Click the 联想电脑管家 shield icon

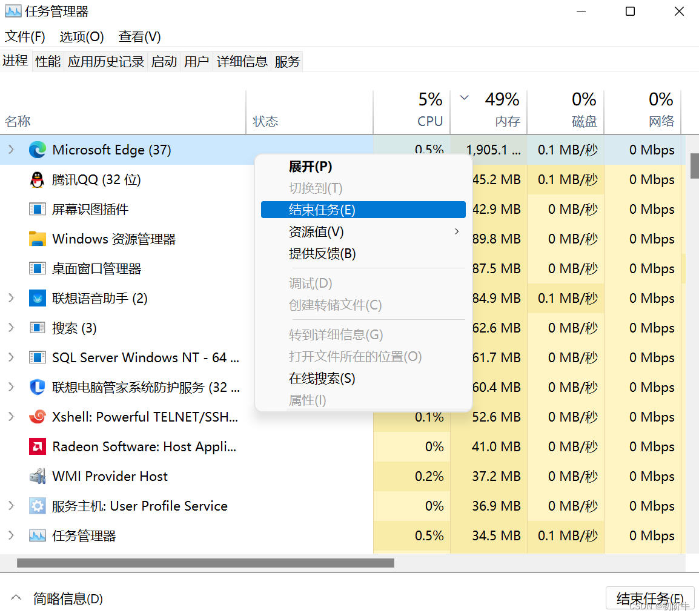tap(38, 387)
